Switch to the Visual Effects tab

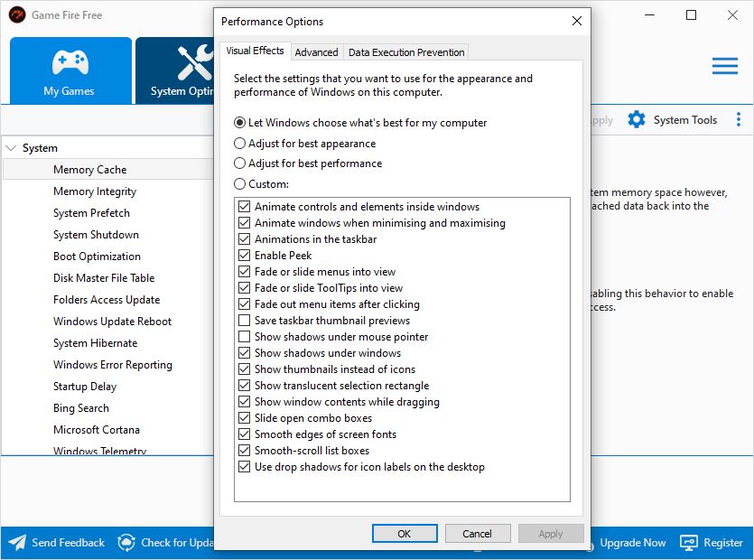click(x=255, y=51)
